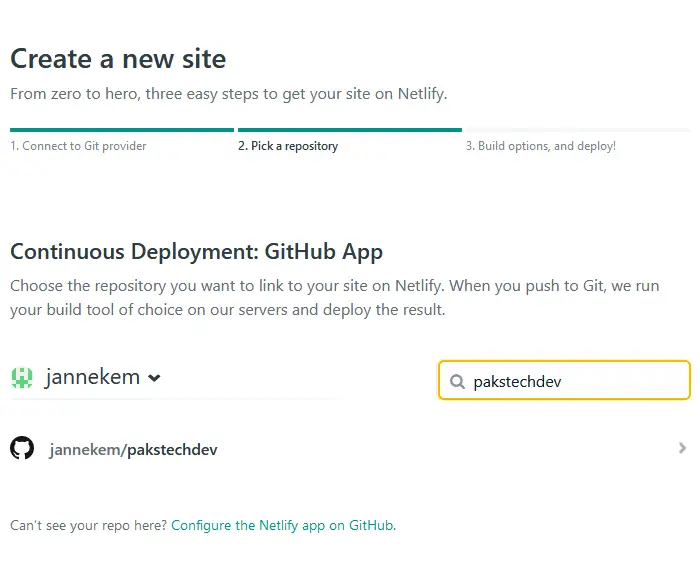Click the Continuous Deployment: GitHub App heading
The image size is (700, 576).
point(196,252)
